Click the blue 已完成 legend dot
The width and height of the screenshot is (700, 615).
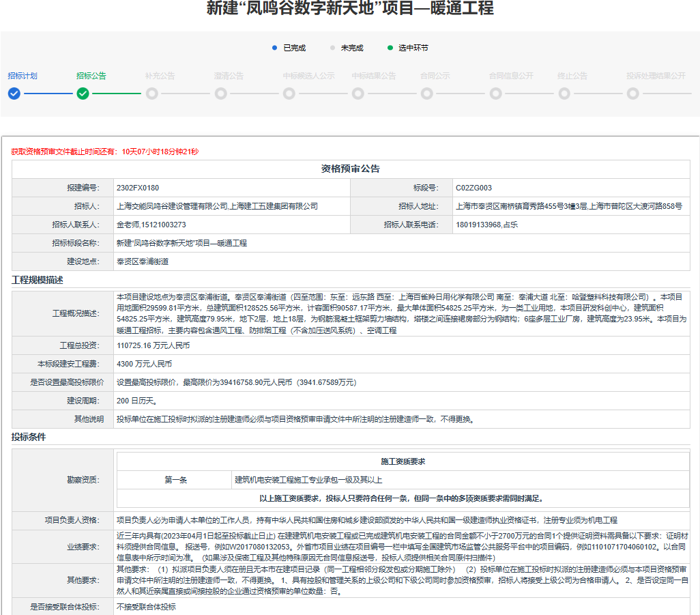pos(274,48)
